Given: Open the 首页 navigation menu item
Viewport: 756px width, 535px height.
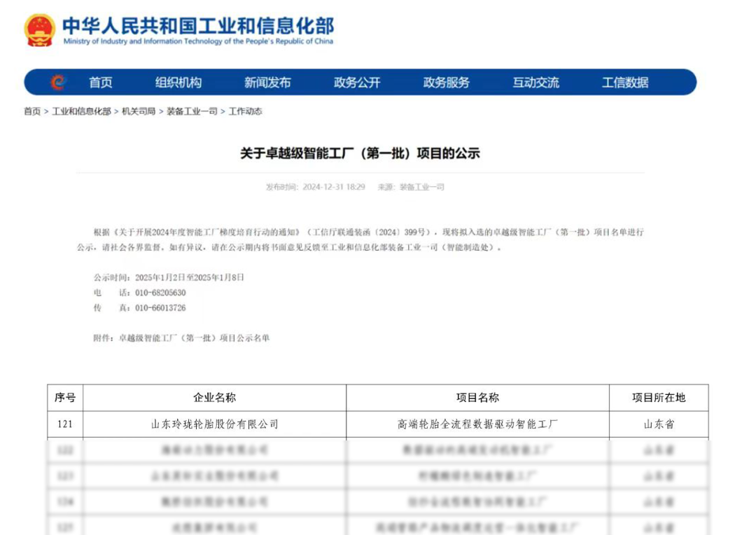Looking at the screenshot, I should pos(101,83).
